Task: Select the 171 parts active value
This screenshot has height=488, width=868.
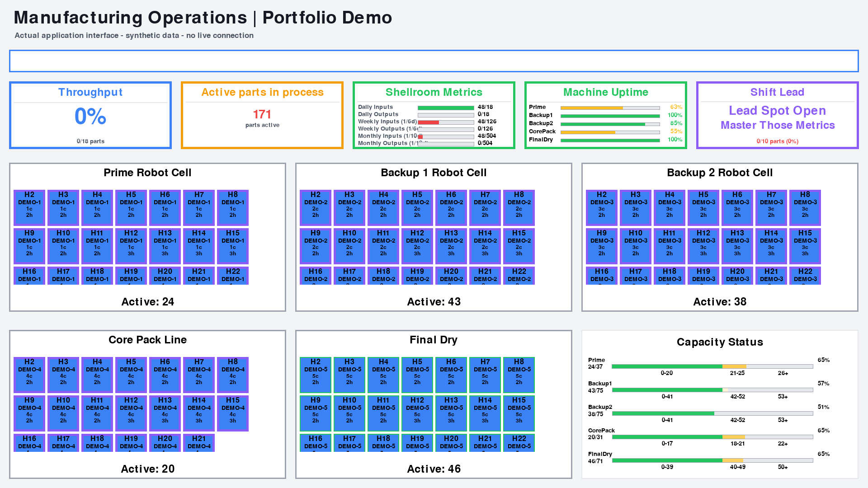Action: pos(262,114)
